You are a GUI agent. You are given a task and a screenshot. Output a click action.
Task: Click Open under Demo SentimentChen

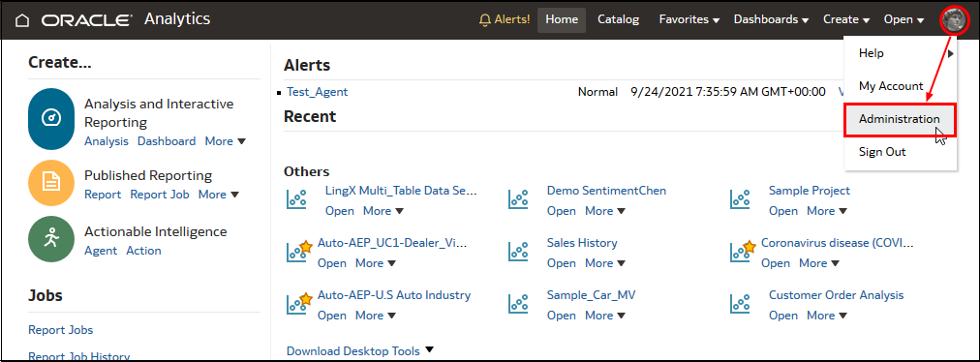tap(562, 211)
